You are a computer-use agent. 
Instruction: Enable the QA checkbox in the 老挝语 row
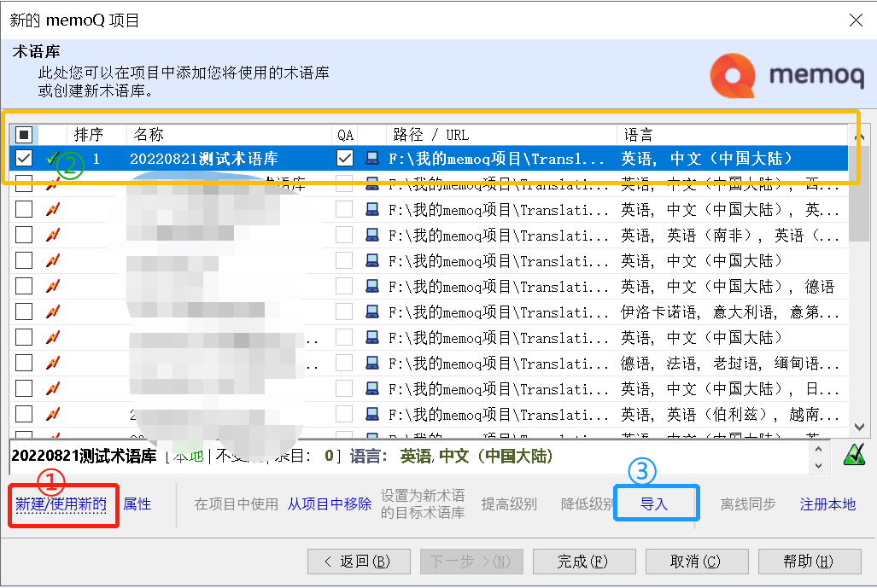coord(344,364)
